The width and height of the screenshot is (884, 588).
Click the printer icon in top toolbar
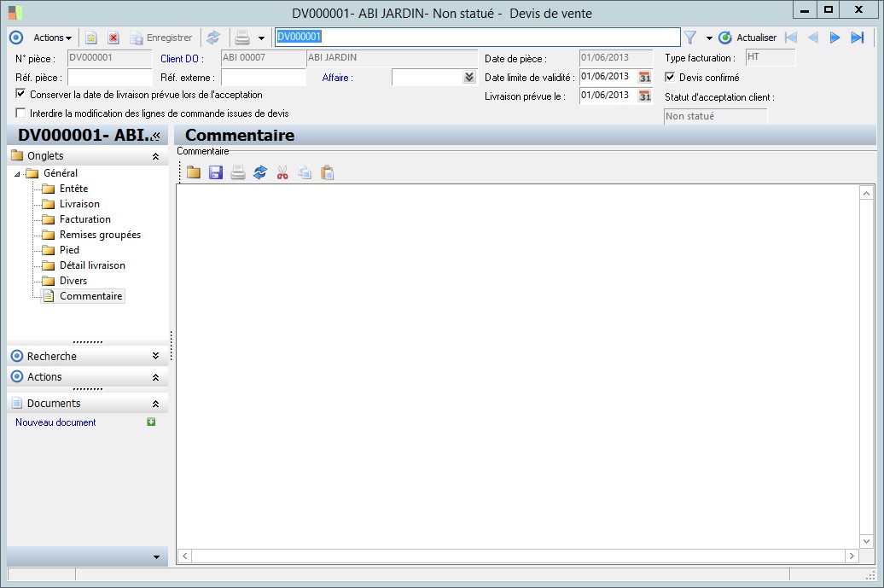(242, 38)
